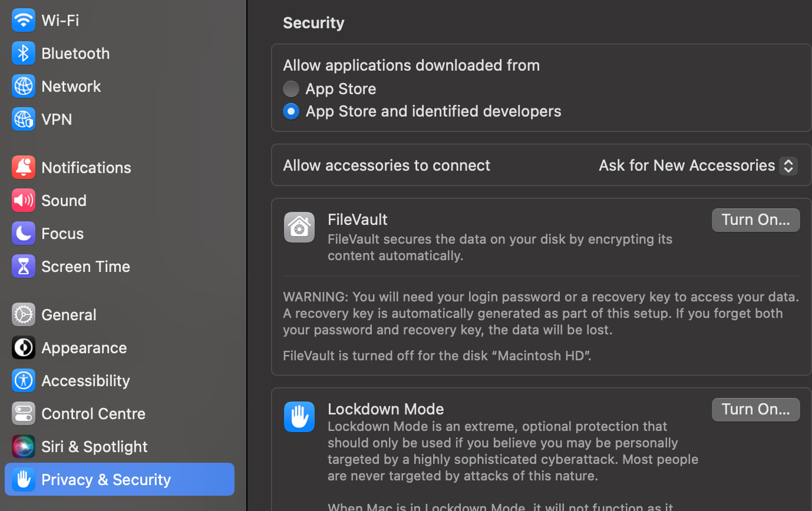Screen dimensions: 812x511
Task: Click the Screen Time hourglass icon
Action: pos(23,266)
